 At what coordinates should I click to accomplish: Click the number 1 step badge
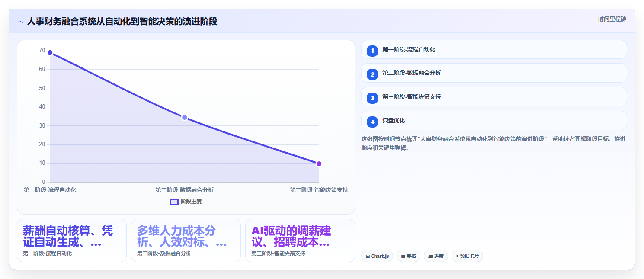point(372,51)
